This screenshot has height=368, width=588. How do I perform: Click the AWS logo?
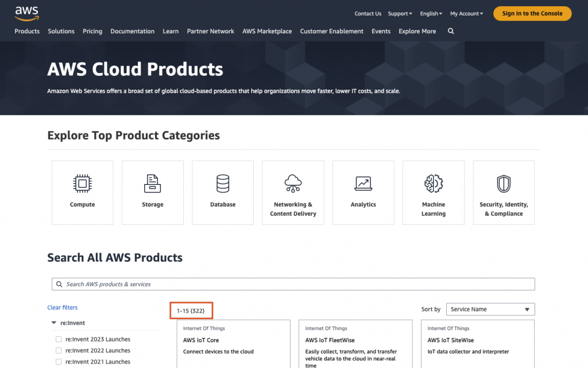point(26,14)
